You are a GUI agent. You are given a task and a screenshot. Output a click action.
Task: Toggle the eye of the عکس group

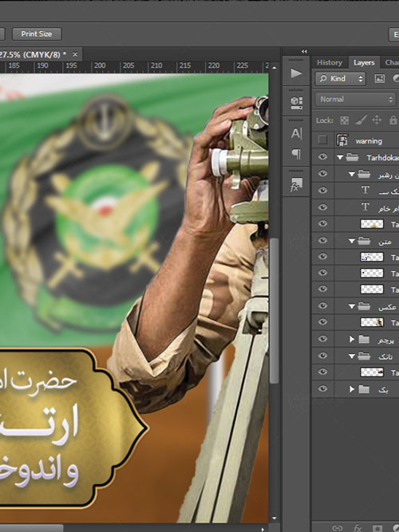click(x=322, y=305)
